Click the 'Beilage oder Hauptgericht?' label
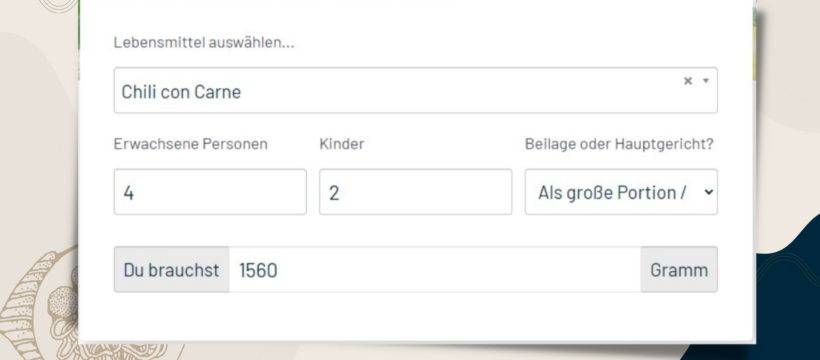This screenshot has width=820, height=360. click(x=619, y=144)
